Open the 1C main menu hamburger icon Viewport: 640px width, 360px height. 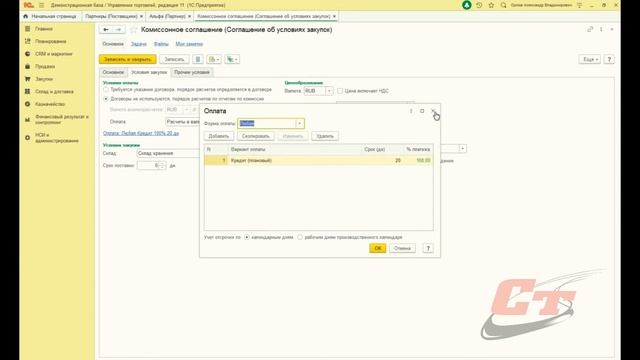click(x=41, y=5)
